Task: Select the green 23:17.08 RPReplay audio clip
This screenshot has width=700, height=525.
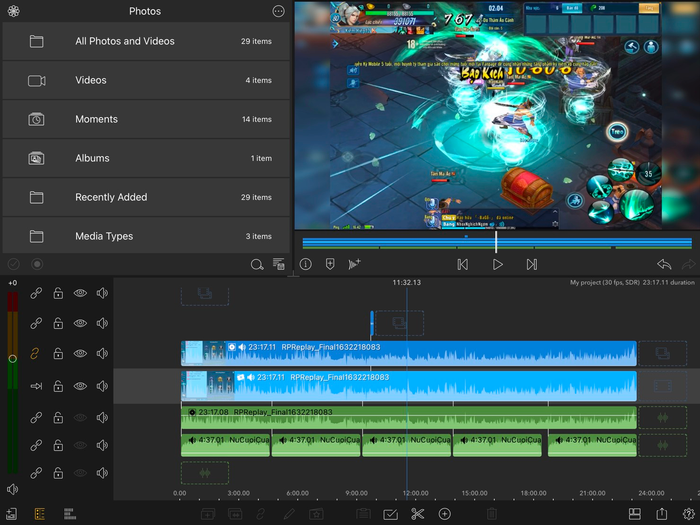Action: pyautogui.click(x=408, y=417)
